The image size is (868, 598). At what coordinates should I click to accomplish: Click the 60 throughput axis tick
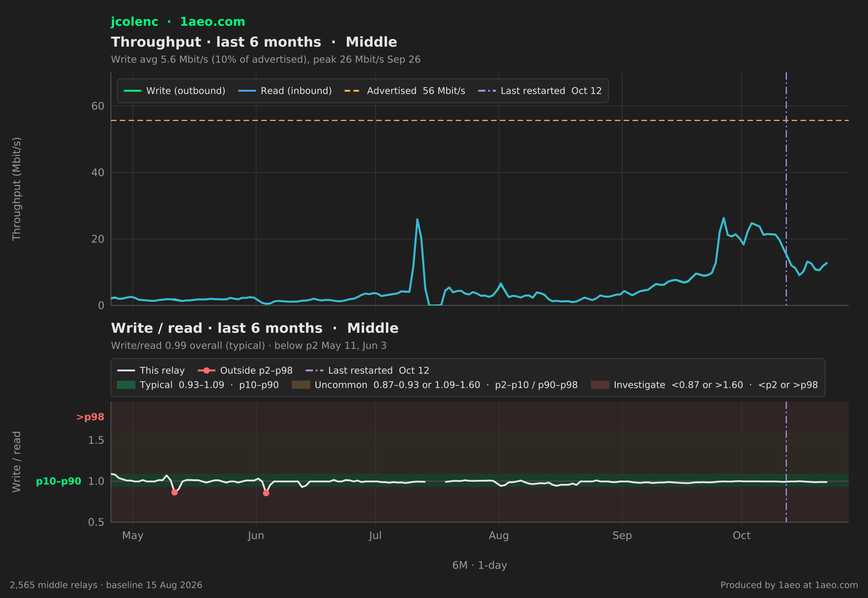click(x=98, y=106)
